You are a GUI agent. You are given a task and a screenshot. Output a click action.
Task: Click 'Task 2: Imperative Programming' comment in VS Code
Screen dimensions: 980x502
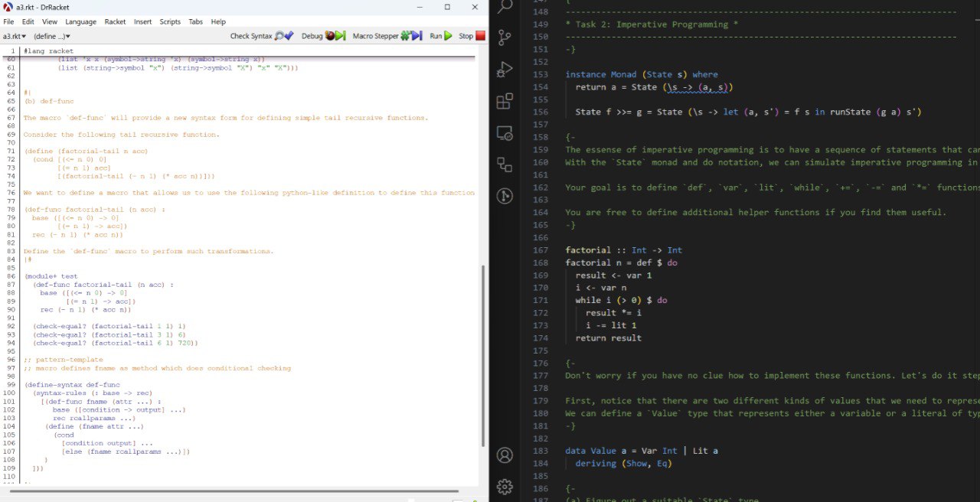coord(652,24)
